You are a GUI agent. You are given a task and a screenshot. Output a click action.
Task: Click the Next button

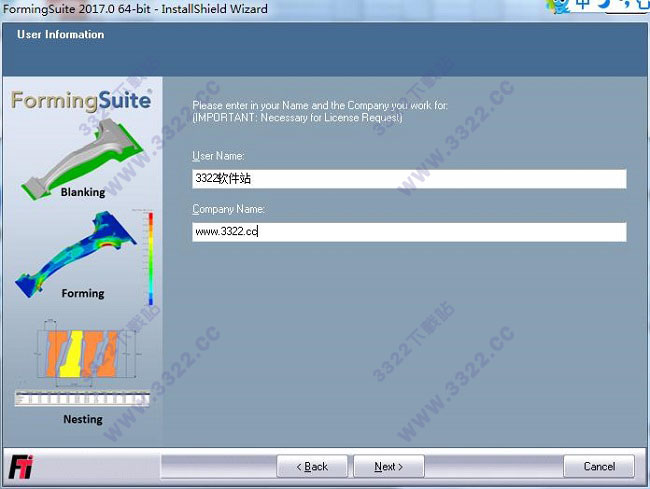388,467
